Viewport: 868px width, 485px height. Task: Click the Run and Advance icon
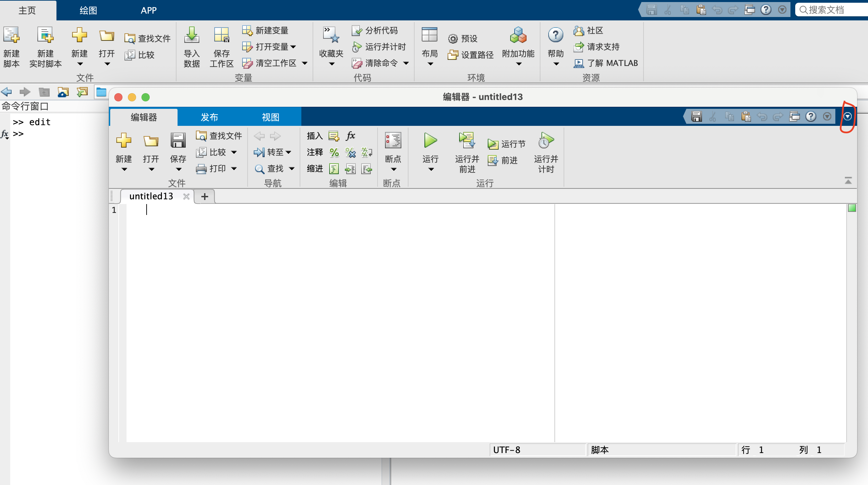point(467,140)
